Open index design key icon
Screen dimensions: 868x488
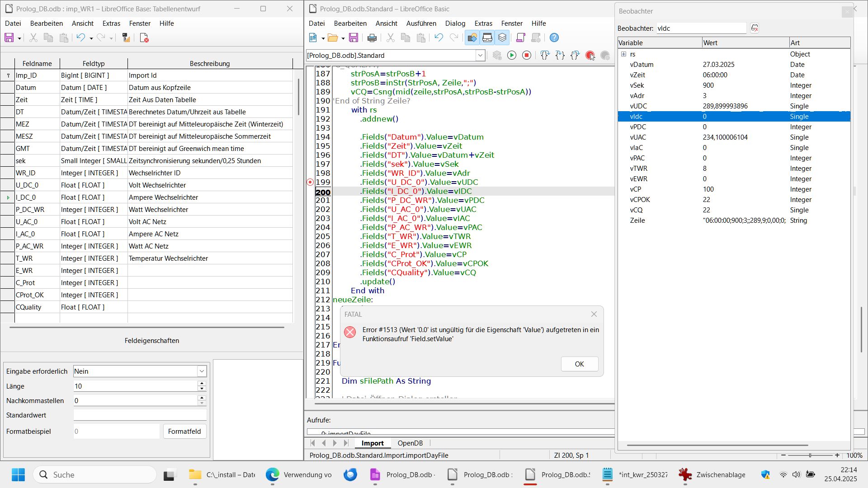[x=126, y=38]
